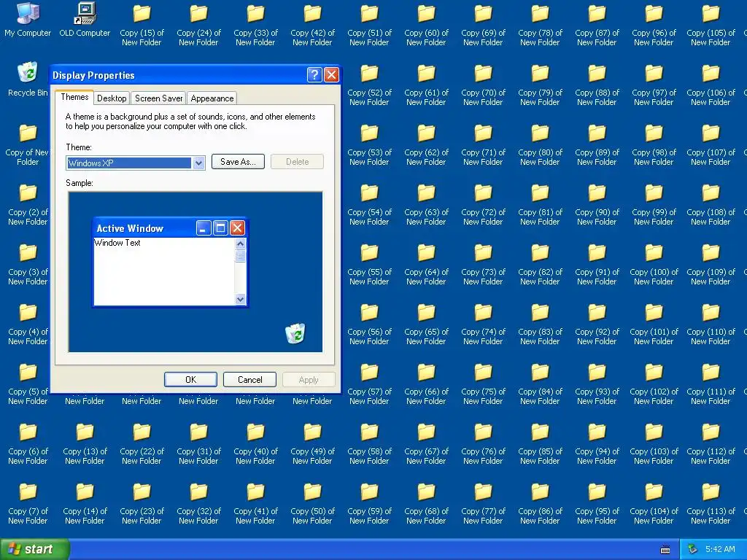The width and height of the screenshot is (747, 560).
Task: Open the Screen Saver tab
Action: (x=158, y=98)
